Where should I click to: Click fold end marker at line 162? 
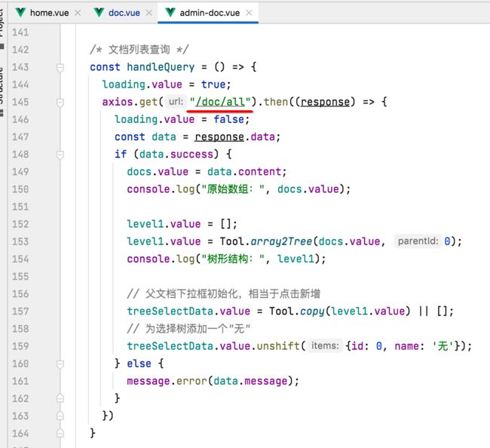(x=60, y=398)
